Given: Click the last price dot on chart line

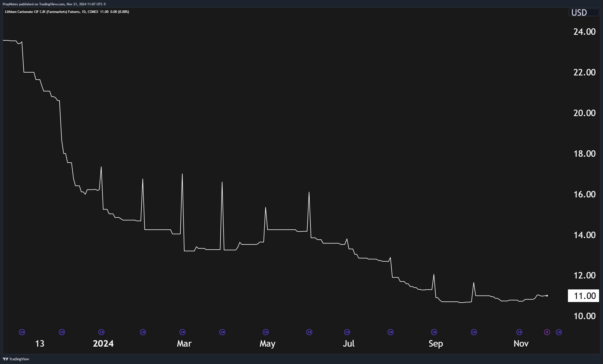Looking at the screenshot, I should coord(547,296).
